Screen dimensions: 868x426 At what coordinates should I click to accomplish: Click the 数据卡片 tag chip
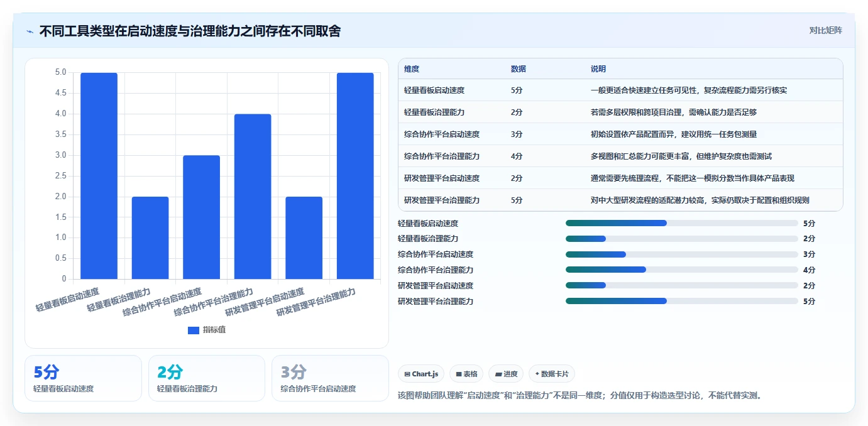point(551,374)
